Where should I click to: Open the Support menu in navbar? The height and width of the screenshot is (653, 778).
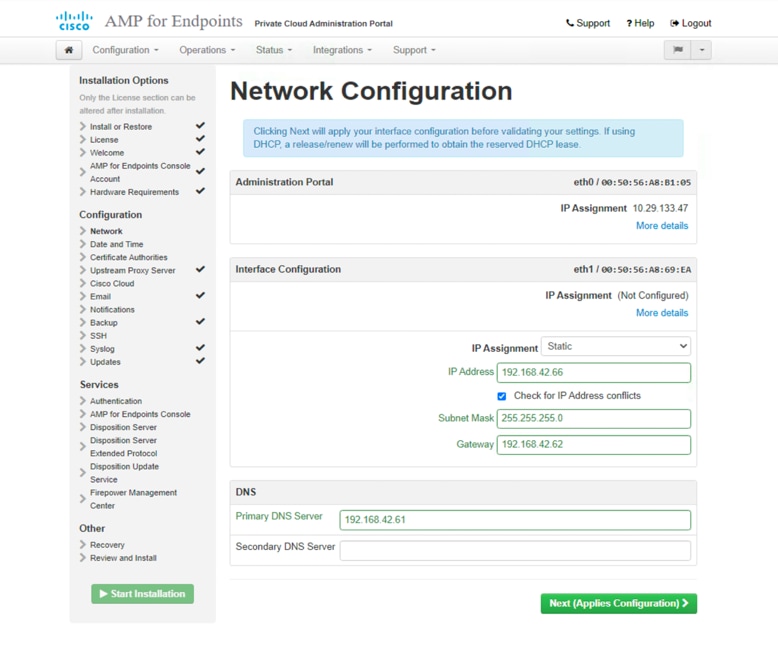(x=414, y=50)
